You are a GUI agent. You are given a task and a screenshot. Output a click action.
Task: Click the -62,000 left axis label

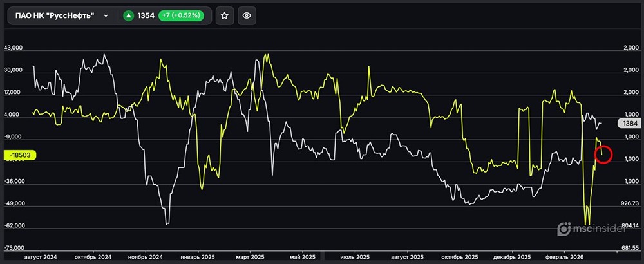click(14, 225)
